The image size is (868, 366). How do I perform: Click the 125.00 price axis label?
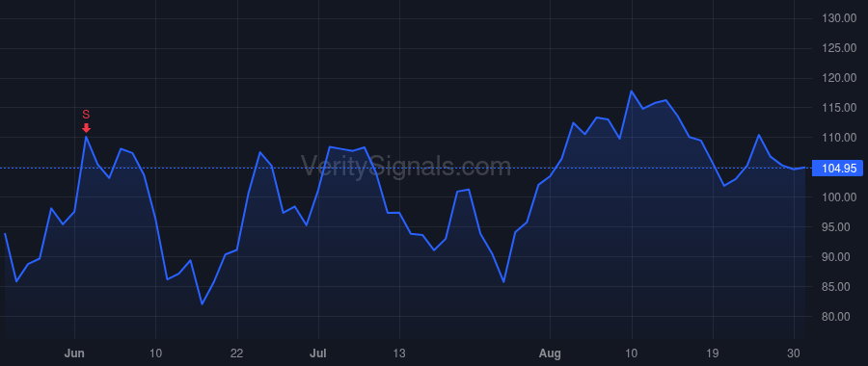click(839, 49)
